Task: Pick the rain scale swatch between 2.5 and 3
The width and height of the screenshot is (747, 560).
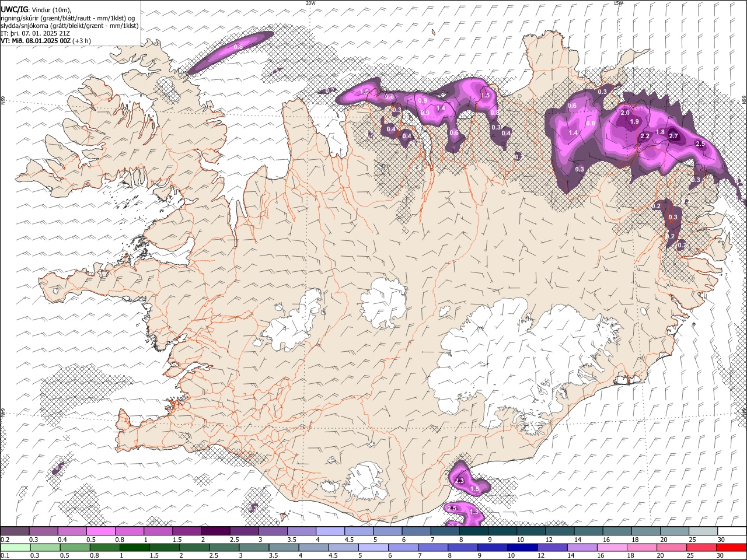Action: (224, 547)
